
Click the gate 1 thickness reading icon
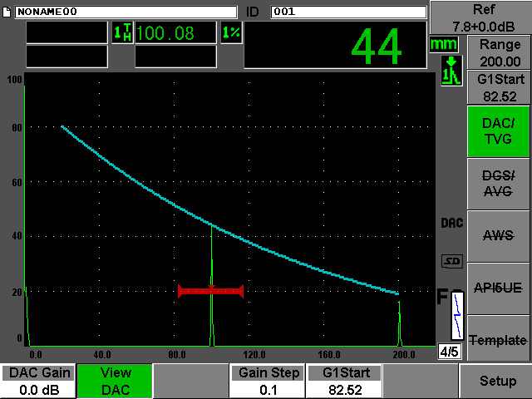coord(121,32)
